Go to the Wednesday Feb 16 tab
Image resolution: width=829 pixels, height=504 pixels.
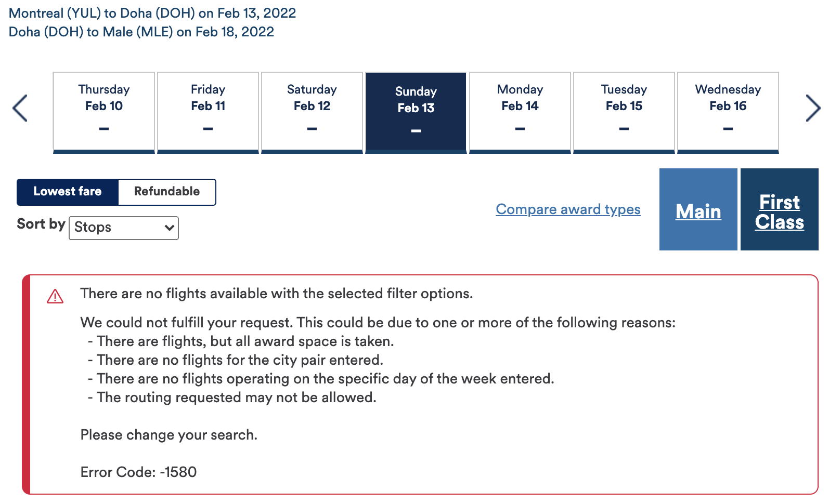[x=728, y=111]
